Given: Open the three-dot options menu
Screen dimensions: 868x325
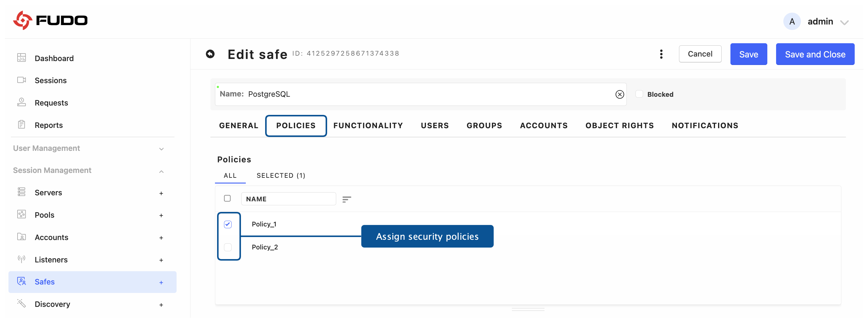Looking at the screenshot, I should click(x=661, y=54).
